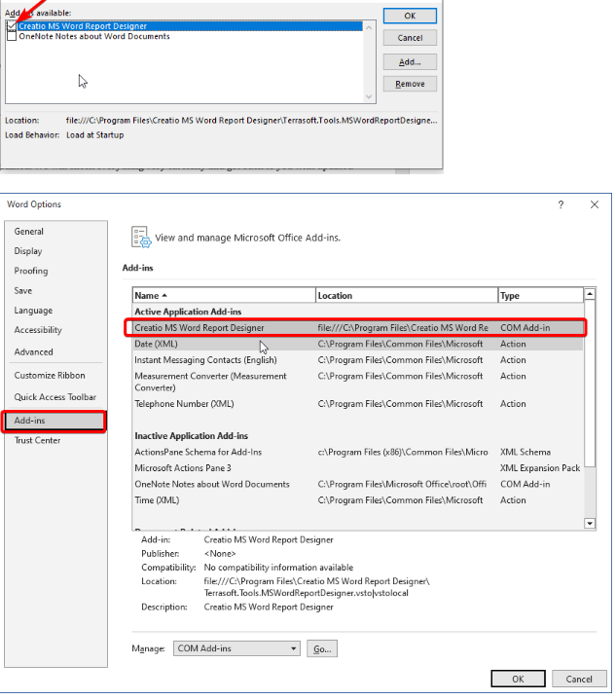
Task: Click the Load at Startup text
Action: coord(94,134)
